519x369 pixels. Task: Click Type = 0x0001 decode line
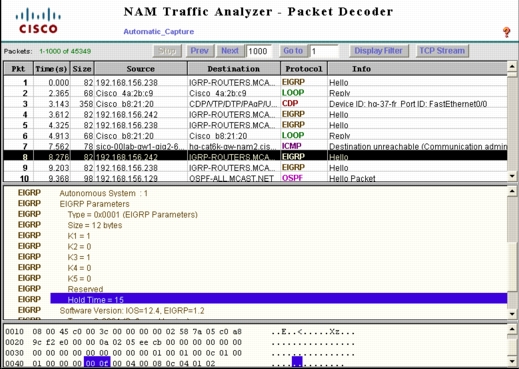pos(133,215)
